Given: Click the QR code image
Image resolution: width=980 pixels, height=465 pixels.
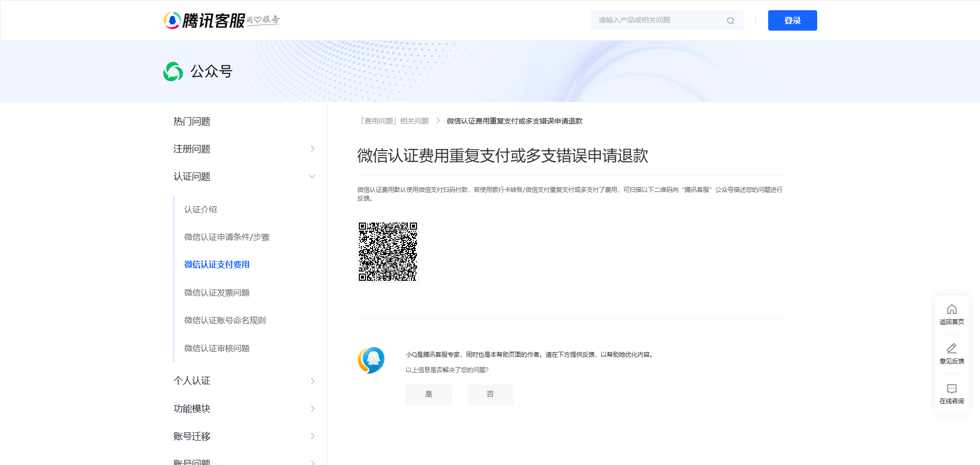Looking at the screenshot, I should tap(388, 252).
